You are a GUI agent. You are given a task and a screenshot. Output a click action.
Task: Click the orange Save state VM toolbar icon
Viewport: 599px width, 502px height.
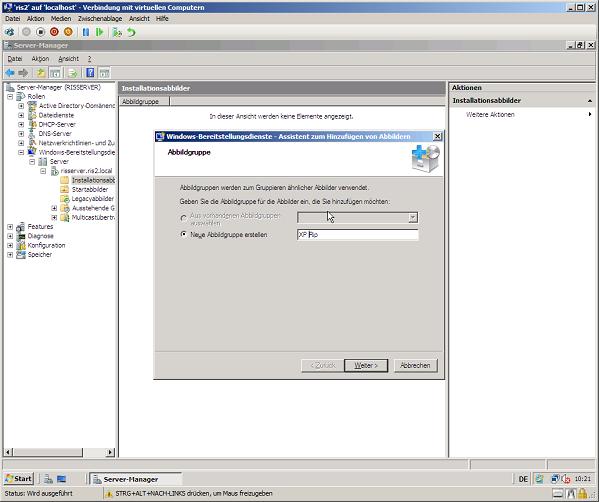[68, 32]
